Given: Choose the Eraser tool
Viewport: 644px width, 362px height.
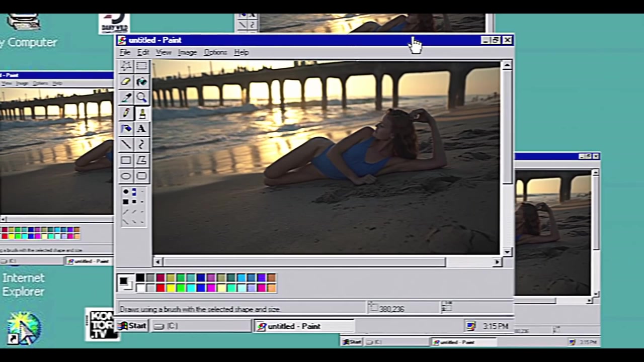Looking at the screenshot, I should tap(126, 81).
